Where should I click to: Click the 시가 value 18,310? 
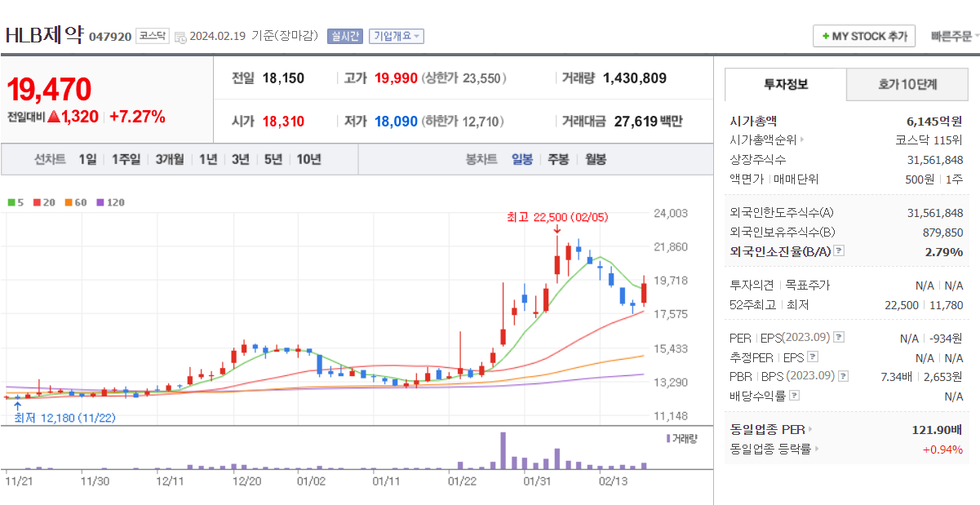pyautogui.click(x=283, y=122)
